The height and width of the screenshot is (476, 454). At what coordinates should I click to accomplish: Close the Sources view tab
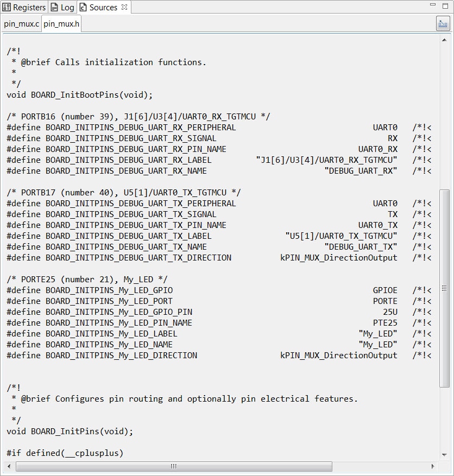pyautogui.click(x=124, y=7)
